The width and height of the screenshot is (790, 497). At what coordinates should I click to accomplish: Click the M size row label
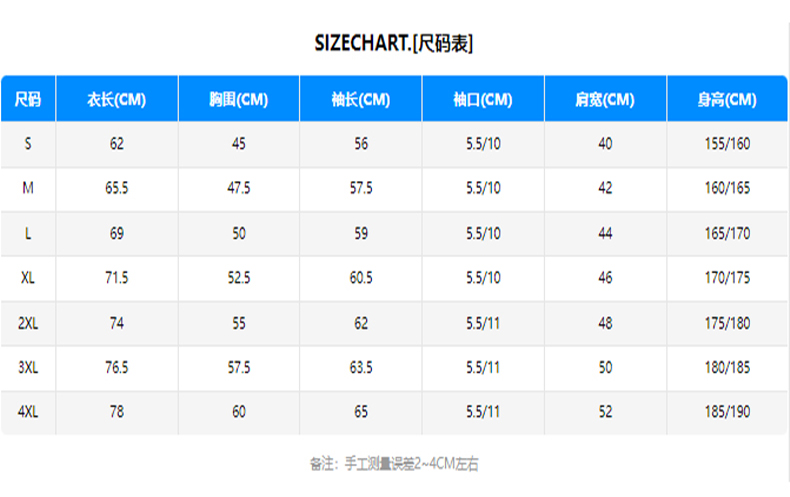(x=28, y=189)
